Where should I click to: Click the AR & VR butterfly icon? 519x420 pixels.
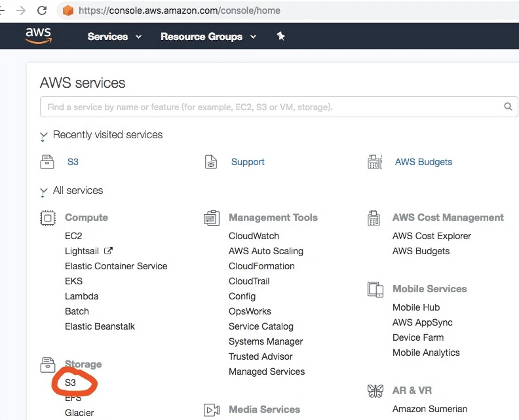pos(375,391)
